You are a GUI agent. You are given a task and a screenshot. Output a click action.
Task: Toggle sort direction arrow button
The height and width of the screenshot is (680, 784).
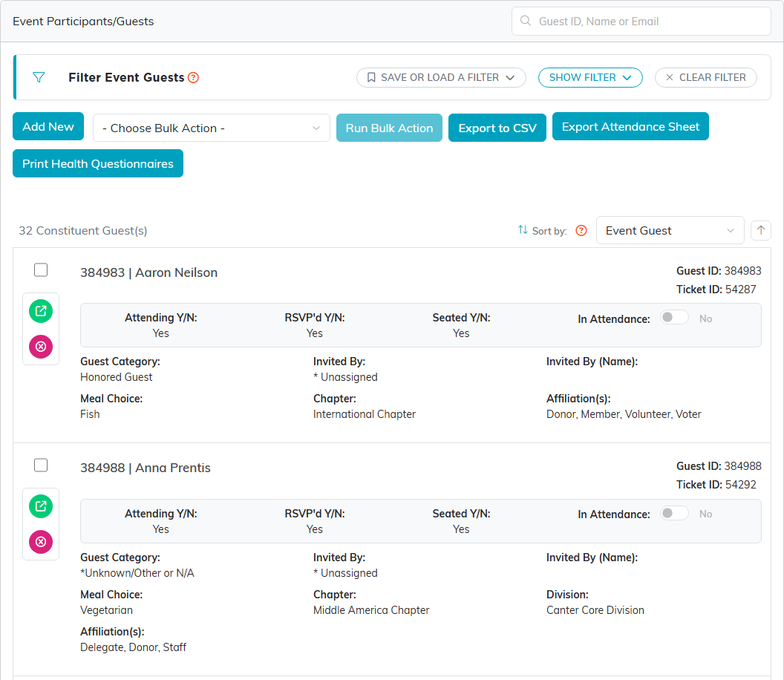point(760,230)
